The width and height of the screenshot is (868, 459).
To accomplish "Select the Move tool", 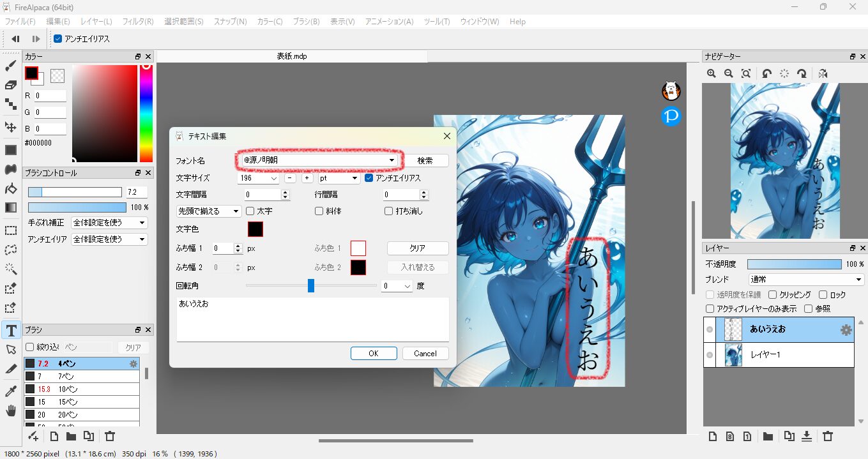I will [x=11, y=127].
